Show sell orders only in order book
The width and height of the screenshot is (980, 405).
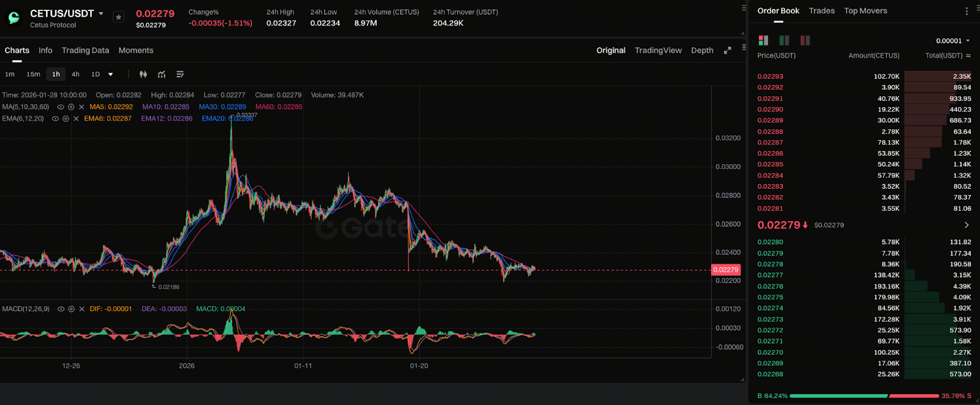(805, 40)
